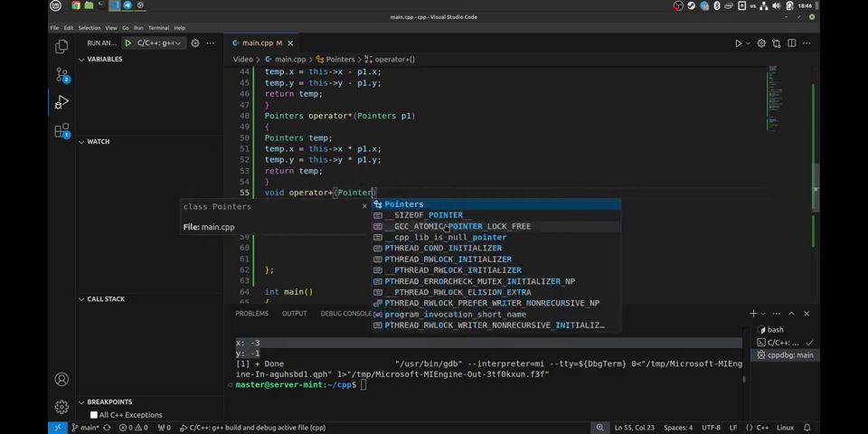868x434 pixels.
Task: Open the Extensions view
Action: (61, 130)
